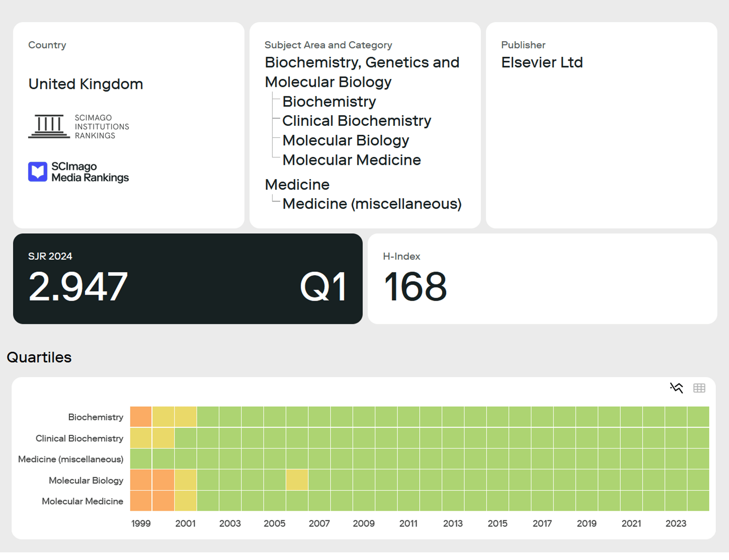The height and width of the screenshot is (560, 729).
Task: Click the yellow Clinical Biochemistry 1999 cell
Action: tap(141, 438)
